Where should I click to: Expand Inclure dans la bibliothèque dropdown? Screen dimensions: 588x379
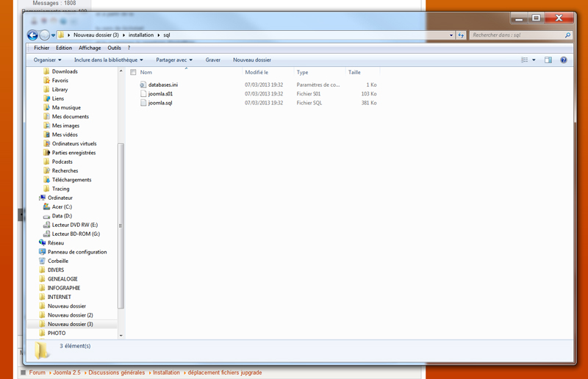coord(108,60)
